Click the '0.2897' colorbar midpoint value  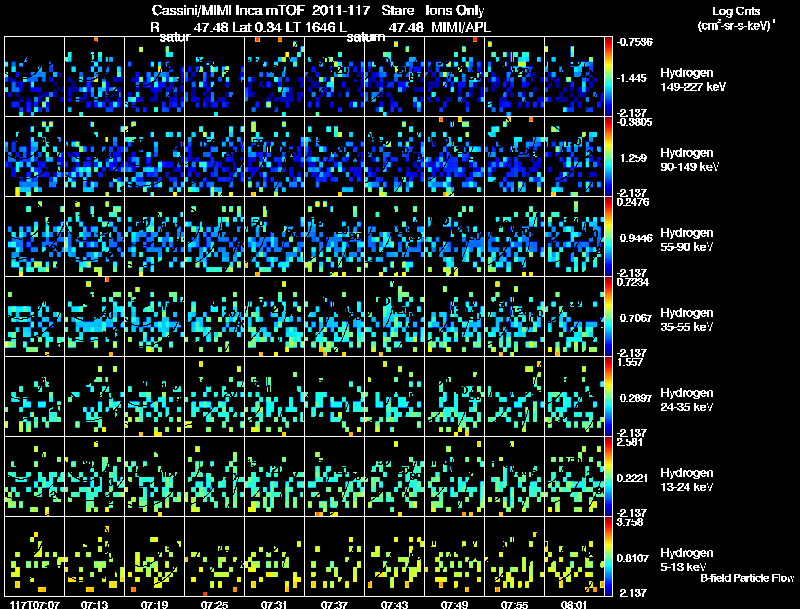click(x=636, y=398)
